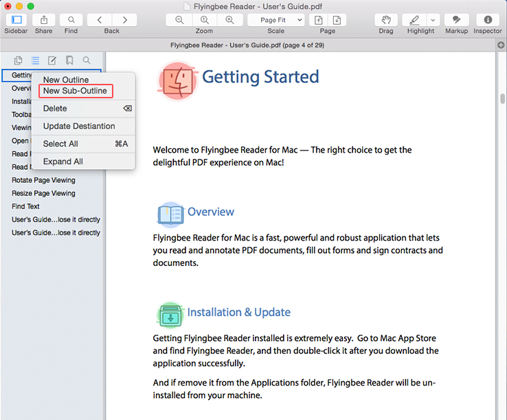Click the Find magnifier toolbar icon
The image size is (507, 420).
click(71, 20)
